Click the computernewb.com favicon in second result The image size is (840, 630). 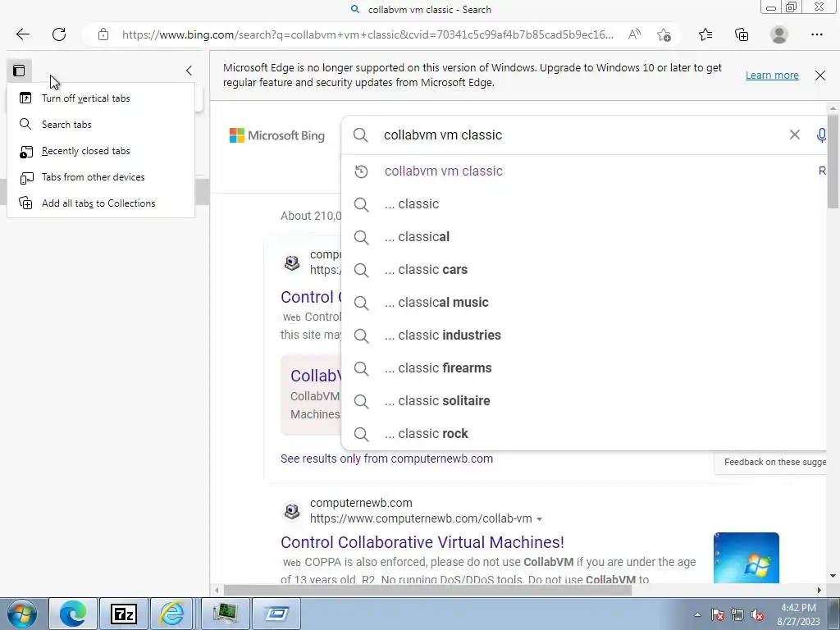(292, 511)
